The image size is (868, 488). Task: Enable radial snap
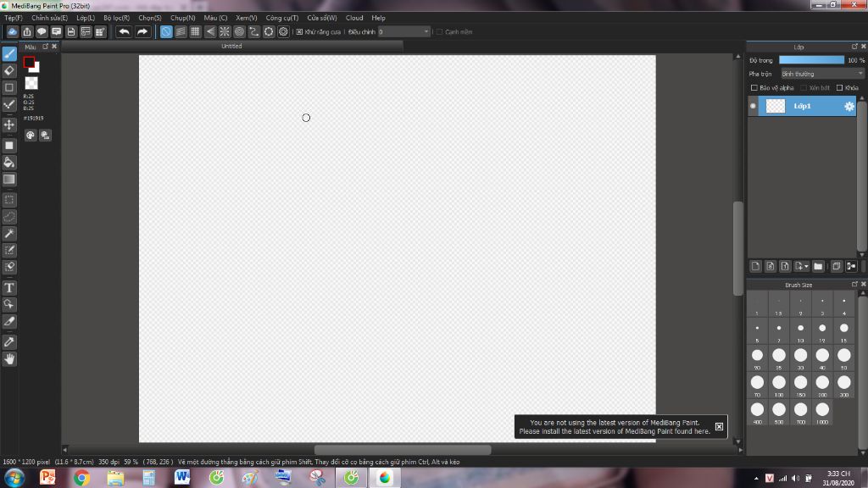point(224,31)
